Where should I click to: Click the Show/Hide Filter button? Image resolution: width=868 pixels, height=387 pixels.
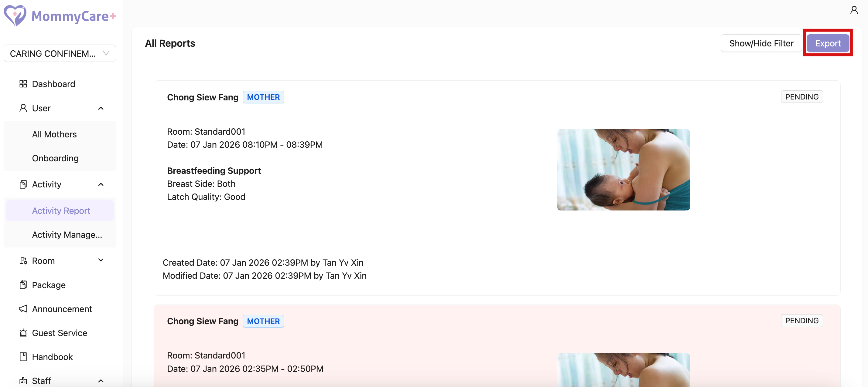(x=761, y=43)
